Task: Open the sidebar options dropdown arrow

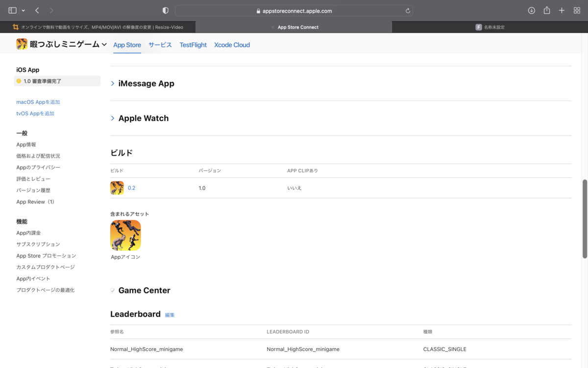Action: 23,10
